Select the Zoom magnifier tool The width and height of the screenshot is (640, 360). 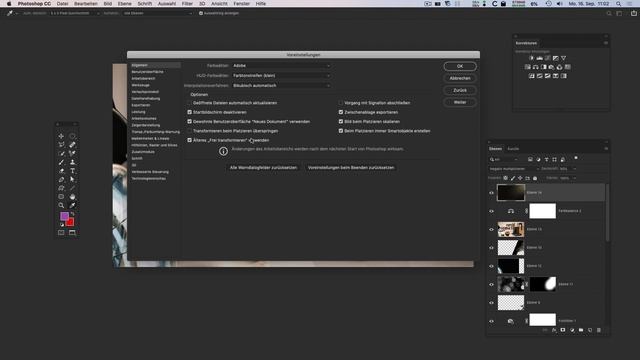pos(61,205)
